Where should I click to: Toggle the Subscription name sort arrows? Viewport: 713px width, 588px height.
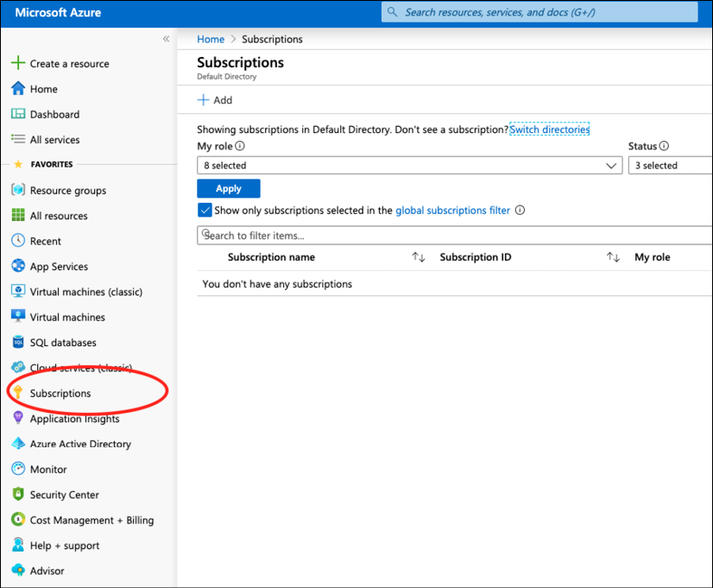pos(419,256)
